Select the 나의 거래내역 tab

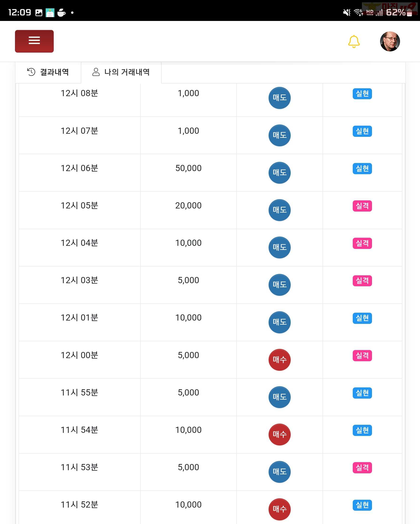pyautogui.click(x=121, y=72)
